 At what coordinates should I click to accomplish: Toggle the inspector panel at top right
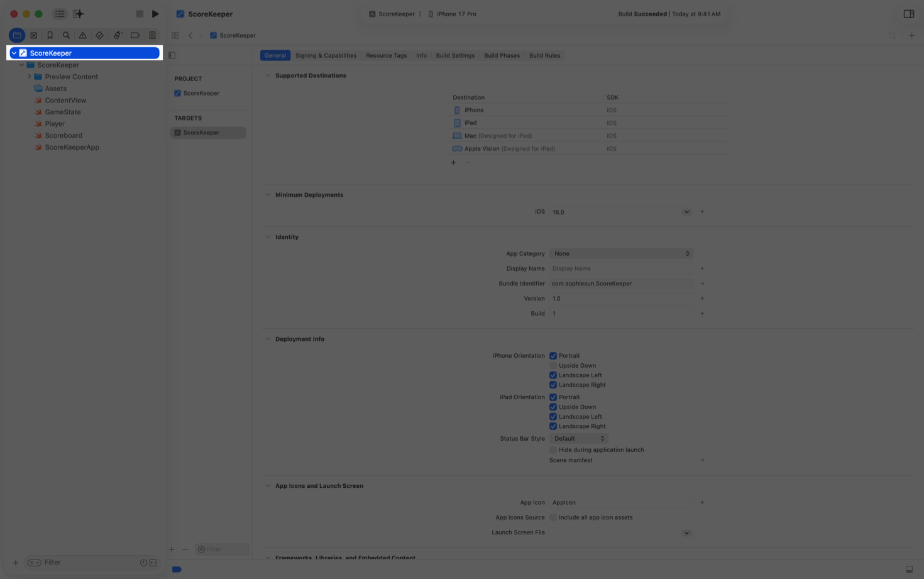[909, 14]
